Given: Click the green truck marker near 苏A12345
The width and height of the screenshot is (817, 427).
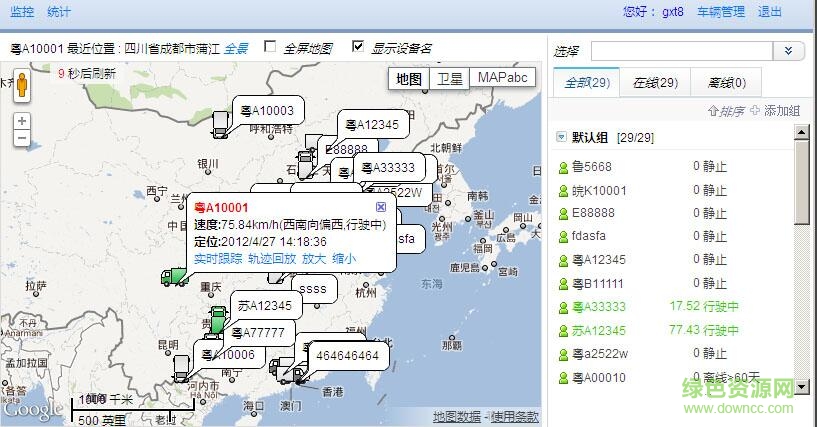Looking at the screenshot, I should click(218, 320).
